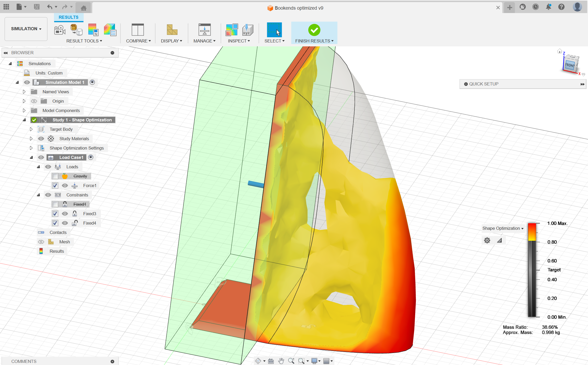Open the data panel grid icon
The height and width of the screenshot is (365, 588).
[x=6, y=7]
